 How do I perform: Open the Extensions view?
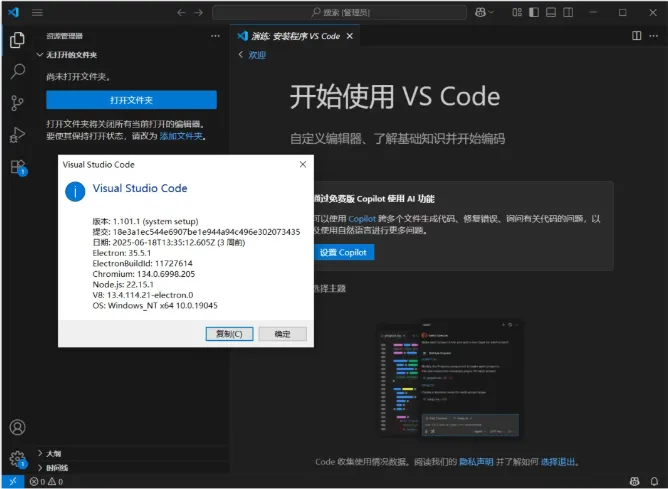[x=18, y=167]
